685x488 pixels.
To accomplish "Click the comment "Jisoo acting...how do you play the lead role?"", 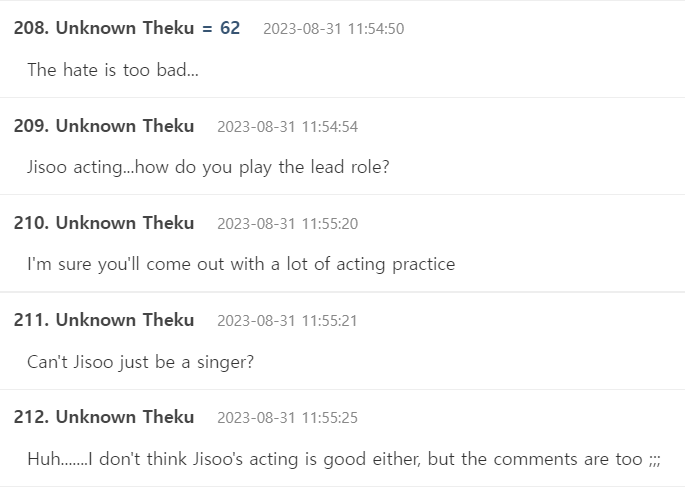I will pos(208,167).
